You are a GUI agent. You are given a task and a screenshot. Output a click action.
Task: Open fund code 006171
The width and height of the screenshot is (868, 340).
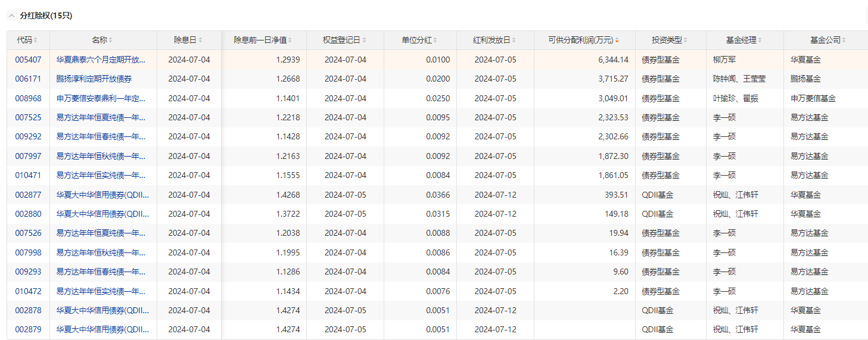[28, 79]
